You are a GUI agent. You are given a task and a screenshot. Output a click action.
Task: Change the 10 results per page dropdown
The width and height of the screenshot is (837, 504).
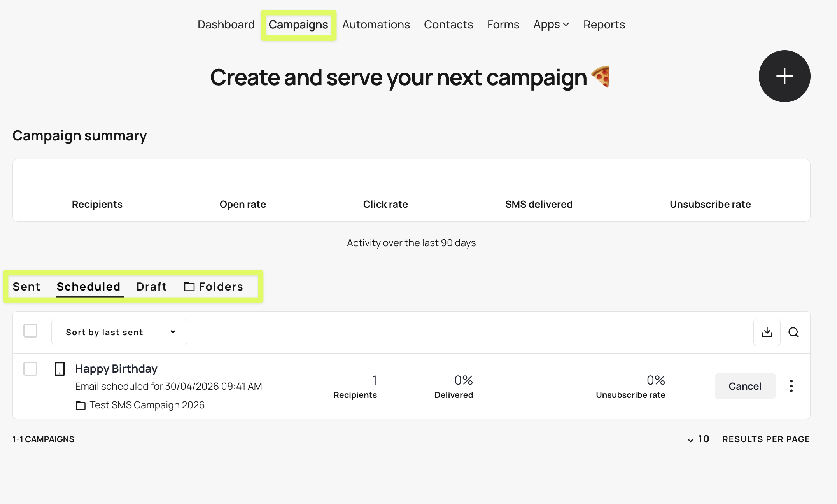point(698,439)
